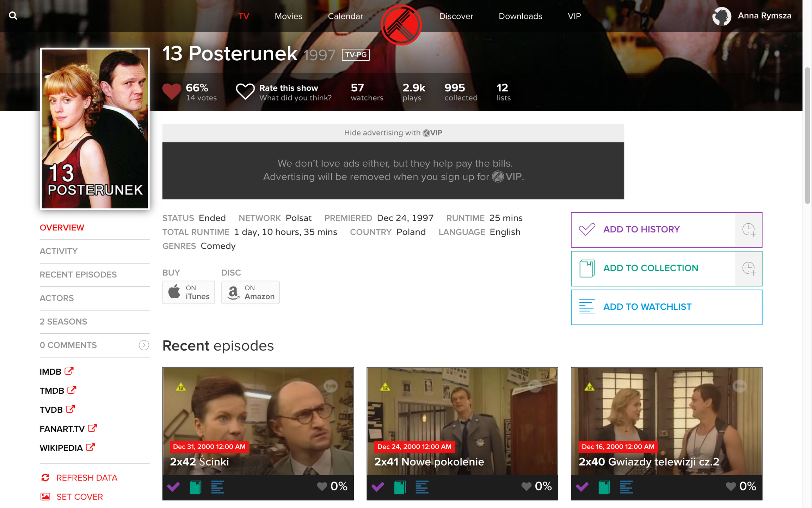Click the Set Cover image icon
Viewport: 812px width, 508px height.
[x=45, y=497]
